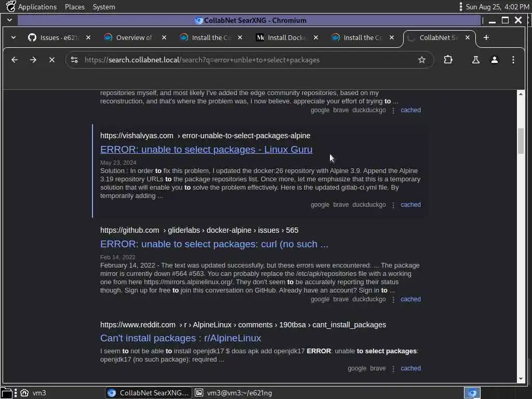Expand more options dots for github result

[393, 300]
